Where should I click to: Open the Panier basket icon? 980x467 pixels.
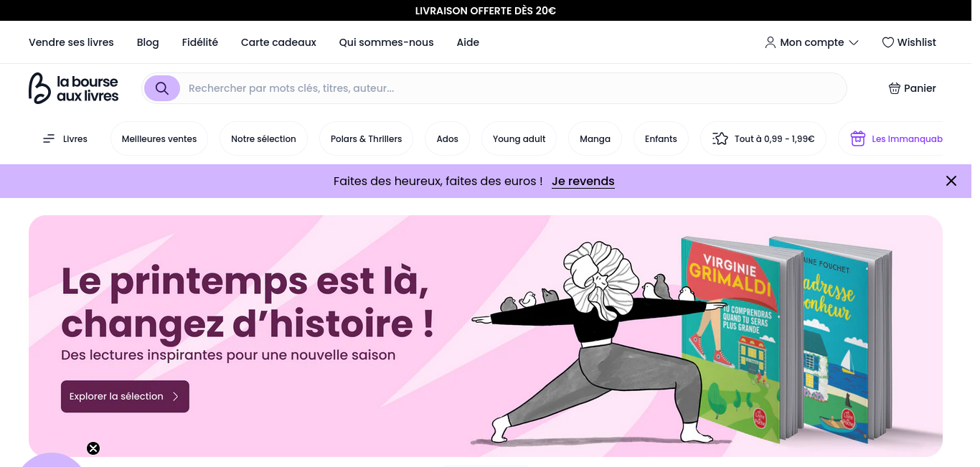[x=894, y=88]
